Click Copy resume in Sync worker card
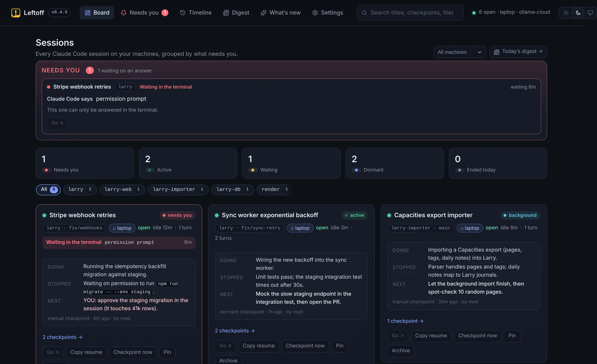Viewport: 597px width, 364px height. (259, 346)
